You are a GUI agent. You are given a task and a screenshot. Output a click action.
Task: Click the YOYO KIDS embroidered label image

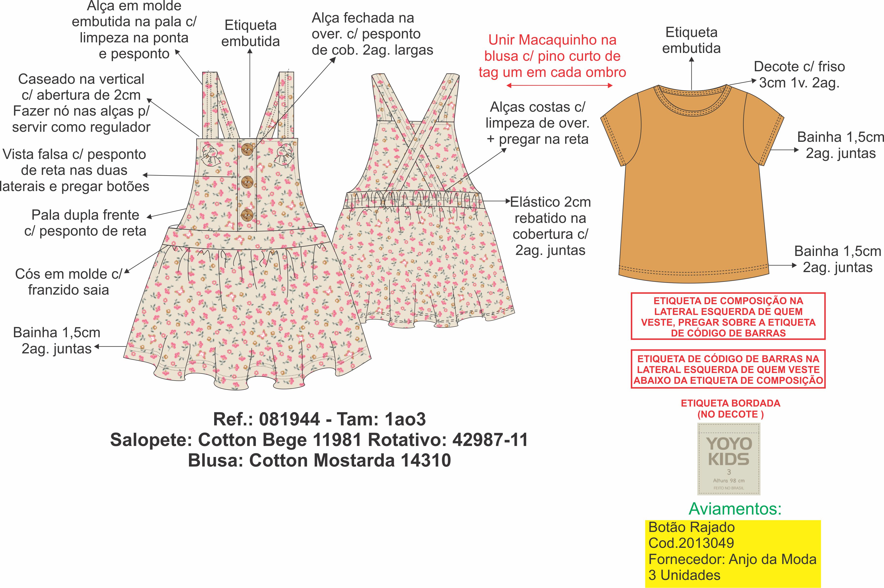tap(728, 459)
